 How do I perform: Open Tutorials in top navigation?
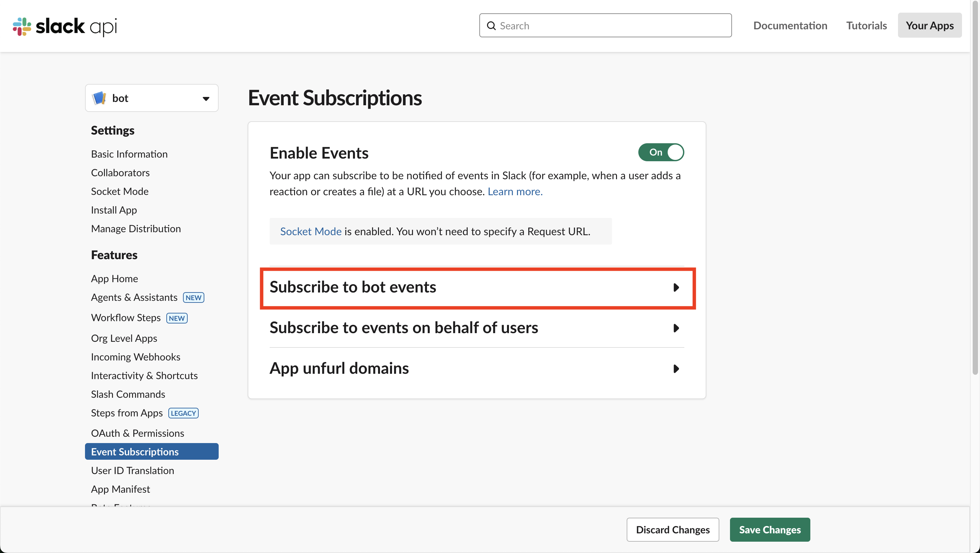click(866, 25)
